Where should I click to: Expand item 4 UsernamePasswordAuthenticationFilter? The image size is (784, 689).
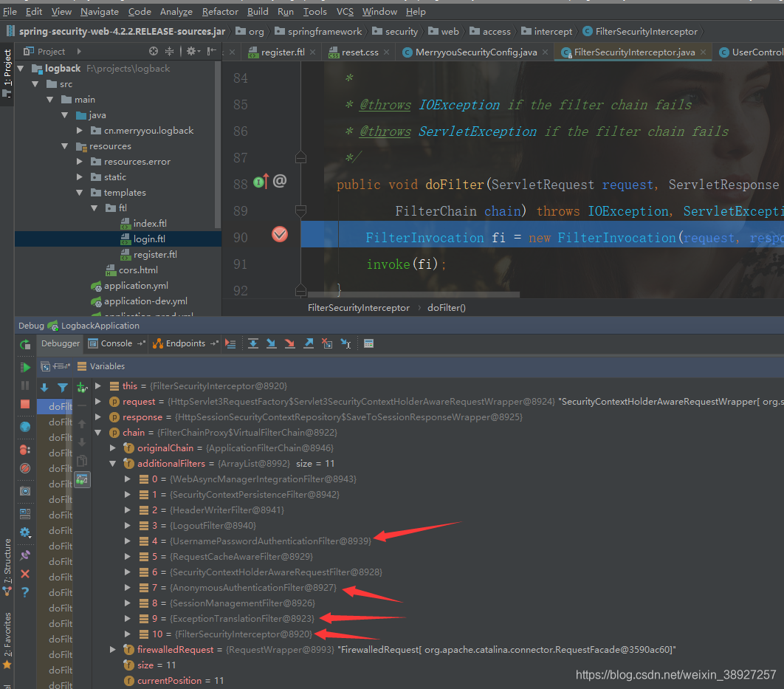coord(128,541)
